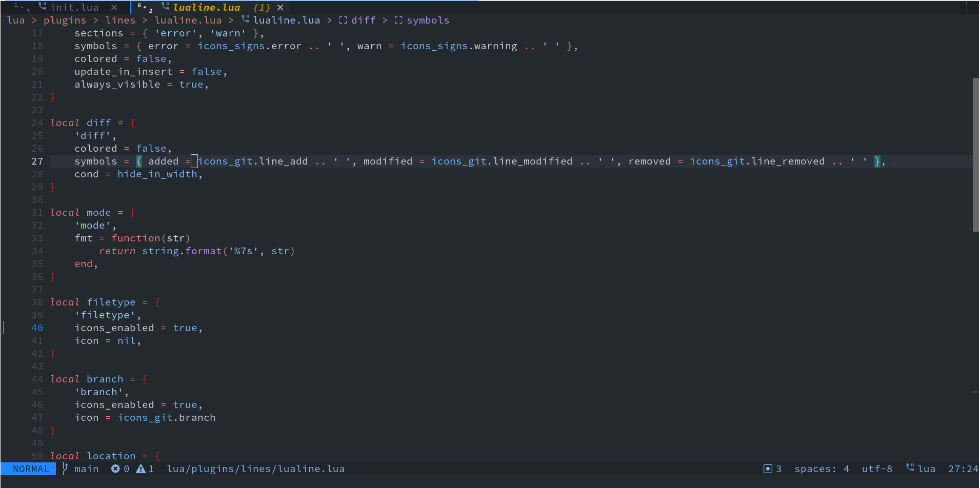Click the symbols bracket icon in breadcrumbs
Screen dimensions: 980x488
point(398,20)
